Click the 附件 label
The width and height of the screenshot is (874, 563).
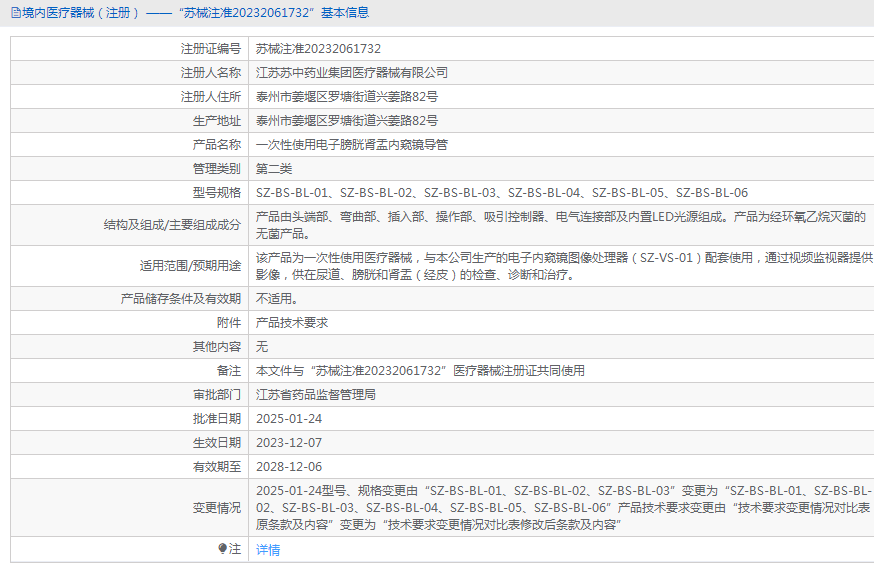coord(229,323)
